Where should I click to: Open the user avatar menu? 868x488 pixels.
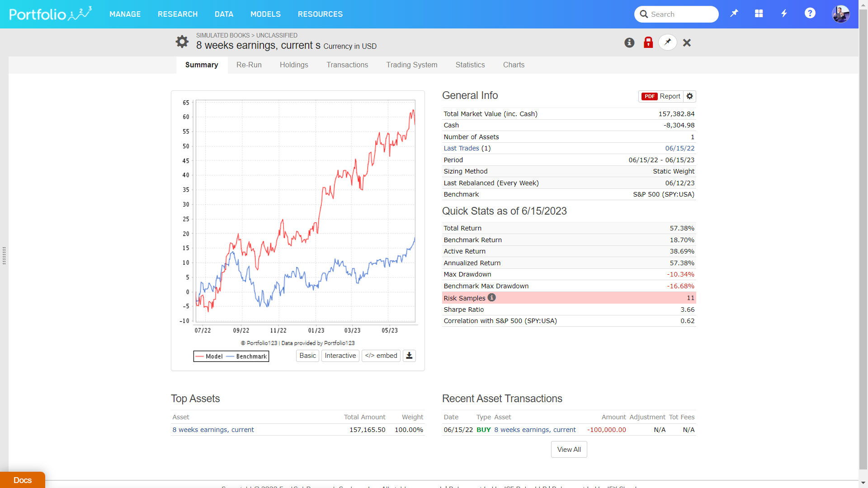840,14
